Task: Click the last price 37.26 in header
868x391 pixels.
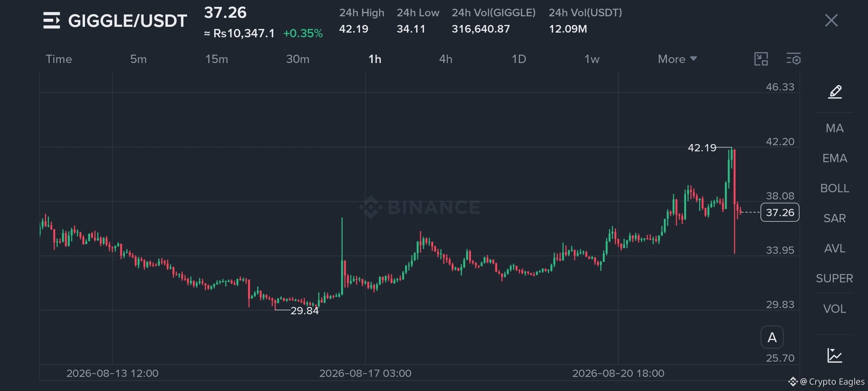Action: 225,13
